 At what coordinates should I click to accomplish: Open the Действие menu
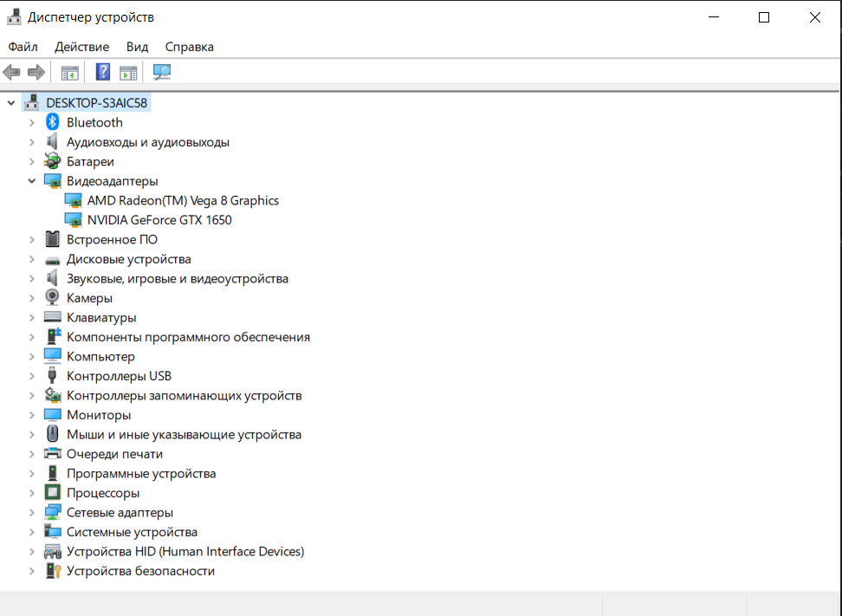tap(81, 47)
